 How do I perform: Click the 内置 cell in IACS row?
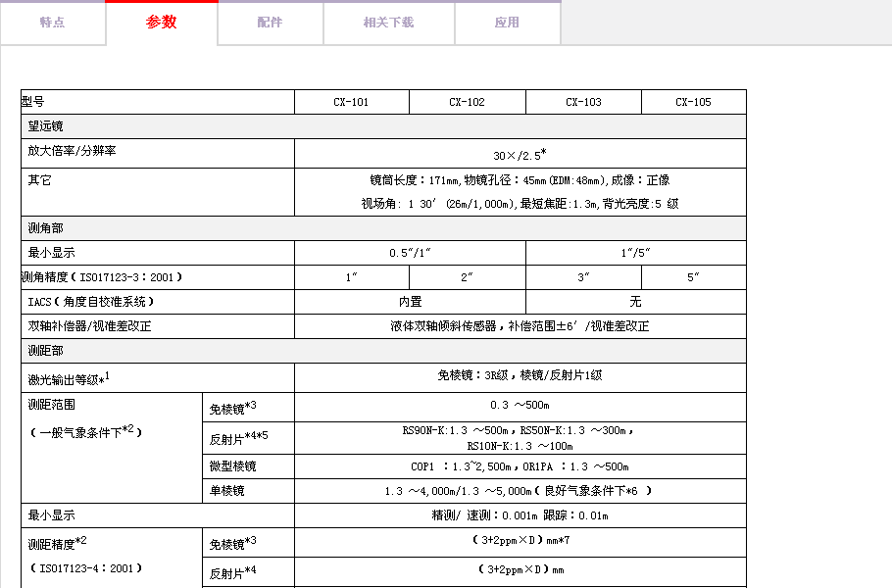[410, 302]
